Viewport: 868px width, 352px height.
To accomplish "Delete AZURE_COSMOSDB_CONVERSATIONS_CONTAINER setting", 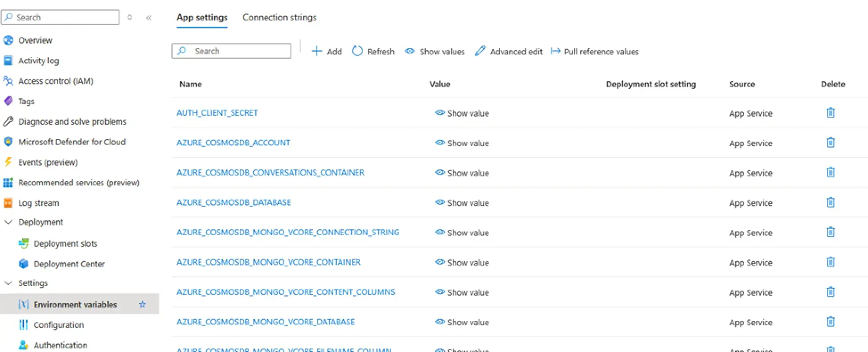I will pos(831,172).
